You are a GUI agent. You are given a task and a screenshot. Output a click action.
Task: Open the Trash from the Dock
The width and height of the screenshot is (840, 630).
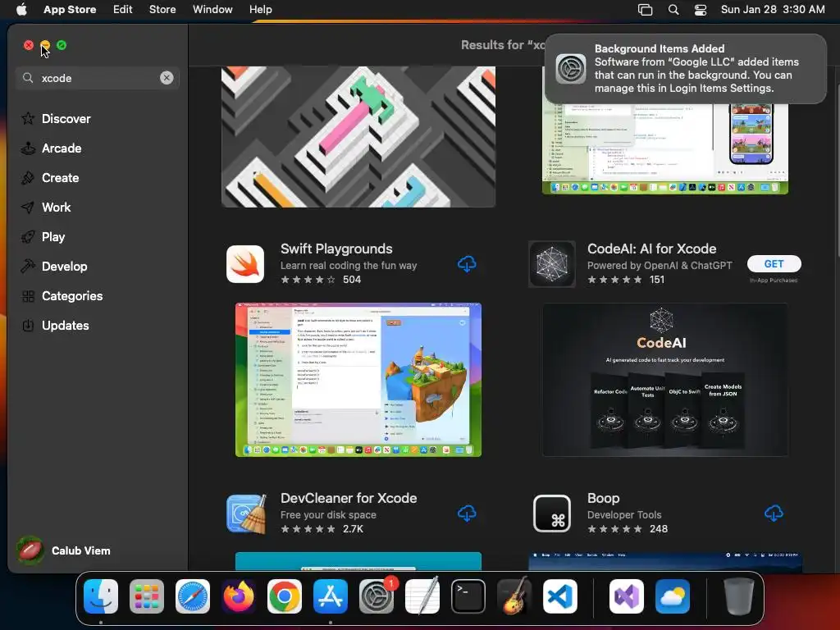[x=739, y=596]
